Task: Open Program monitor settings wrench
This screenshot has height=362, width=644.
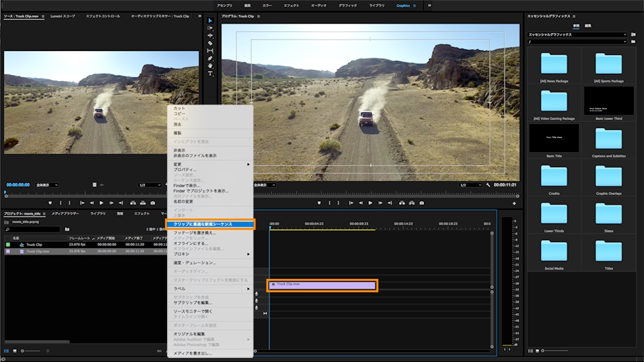Action: (x=488, y=184)
